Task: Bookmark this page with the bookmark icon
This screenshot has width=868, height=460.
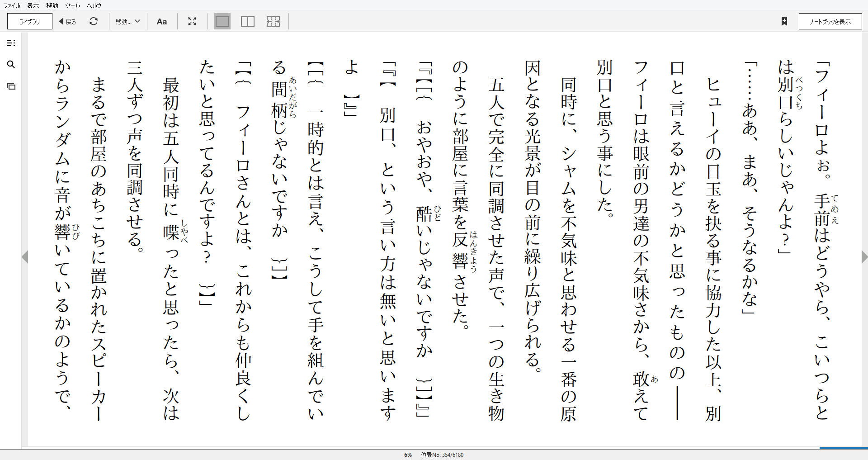Action: point(784,21)
